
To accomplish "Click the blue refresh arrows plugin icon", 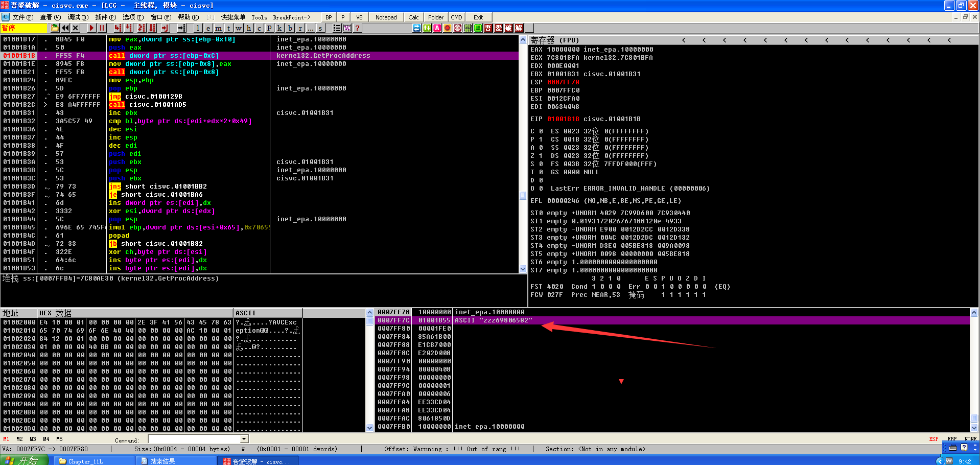I will coord(417,28).
